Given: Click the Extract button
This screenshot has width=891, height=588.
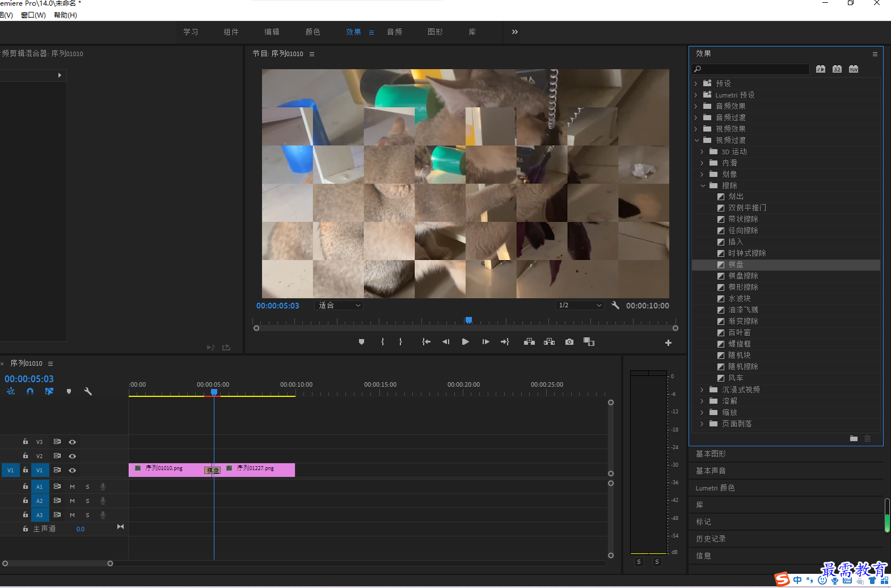Looking at the screenshot, I should pos(549,342).
